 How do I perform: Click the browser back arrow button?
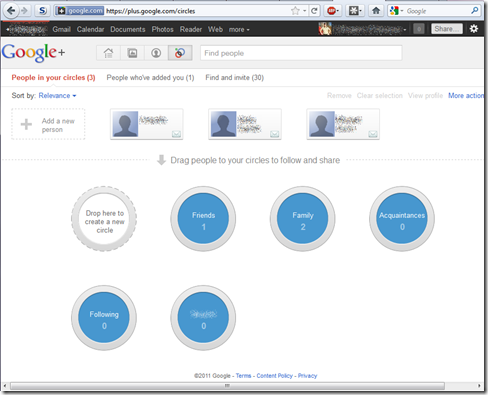11,11
